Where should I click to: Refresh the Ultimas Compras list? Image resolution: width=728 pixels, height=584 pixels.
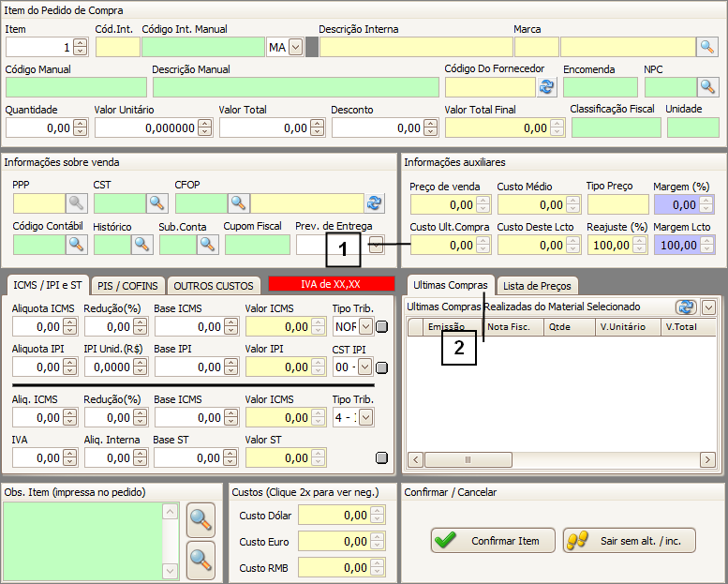pyautogui.click(x=686, y=307)
